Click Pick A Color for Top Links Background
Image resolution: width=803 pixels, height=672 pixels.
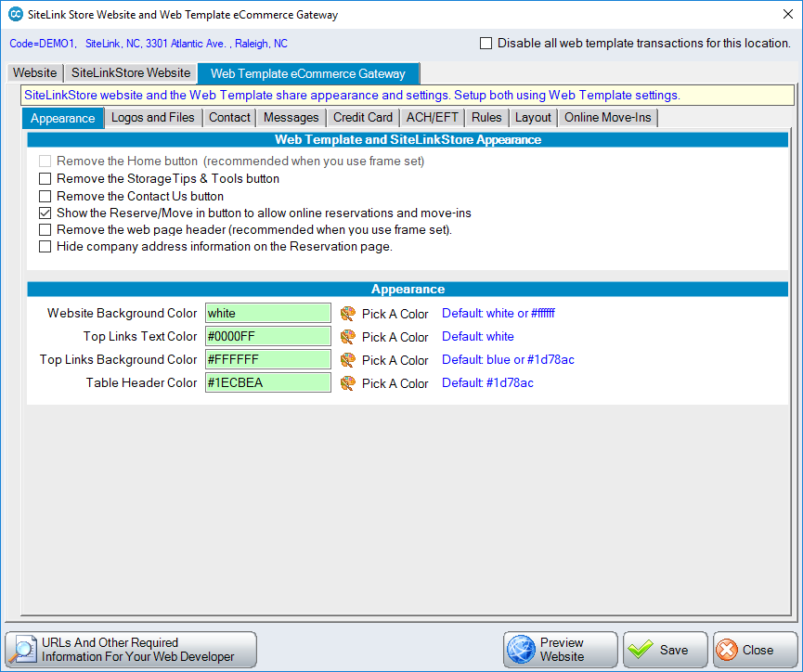click(395, 360)
